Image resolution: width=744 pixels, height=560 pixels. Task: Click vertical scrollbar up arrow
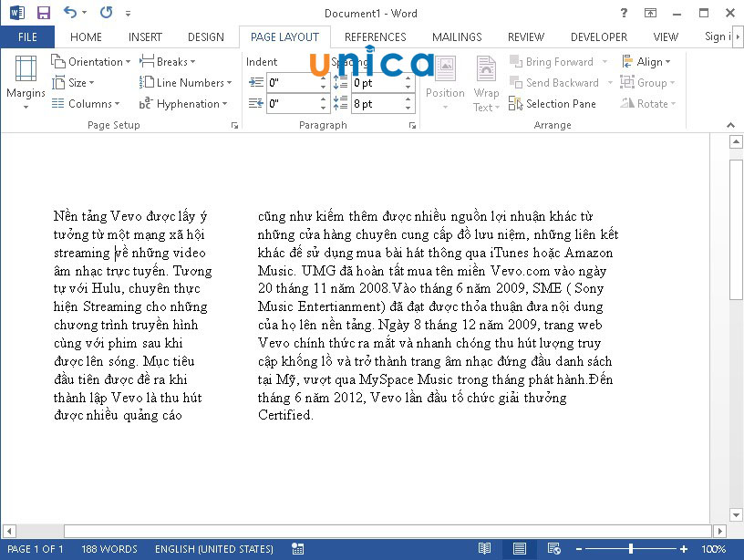[736, 141]
